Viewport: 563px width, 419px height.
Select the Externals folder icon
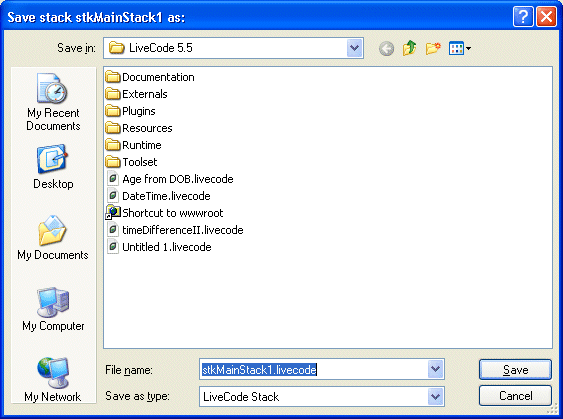pos(113,94)
